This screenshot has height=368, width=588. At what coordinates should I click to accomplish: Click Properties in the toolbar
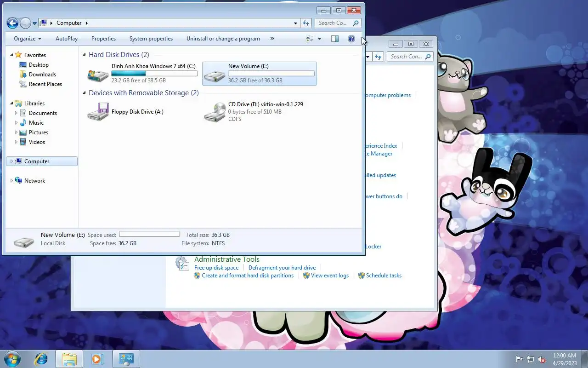click(x=103, y=39)
